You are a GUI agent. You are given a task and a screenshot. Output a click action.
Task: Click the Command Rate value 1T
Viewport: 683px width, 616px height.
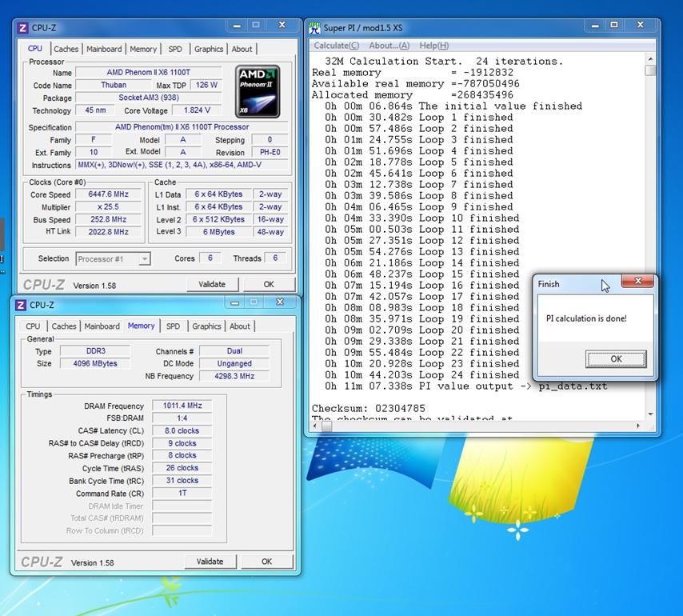click(182, 493)
